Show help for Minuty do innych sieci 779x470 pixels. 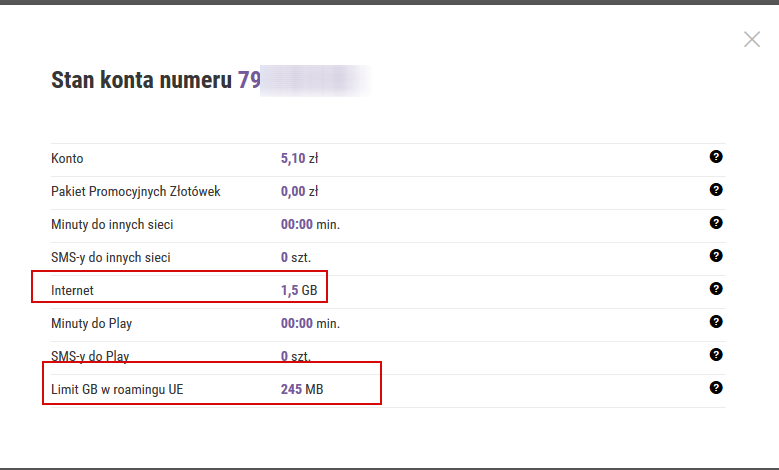pos(716,223)
